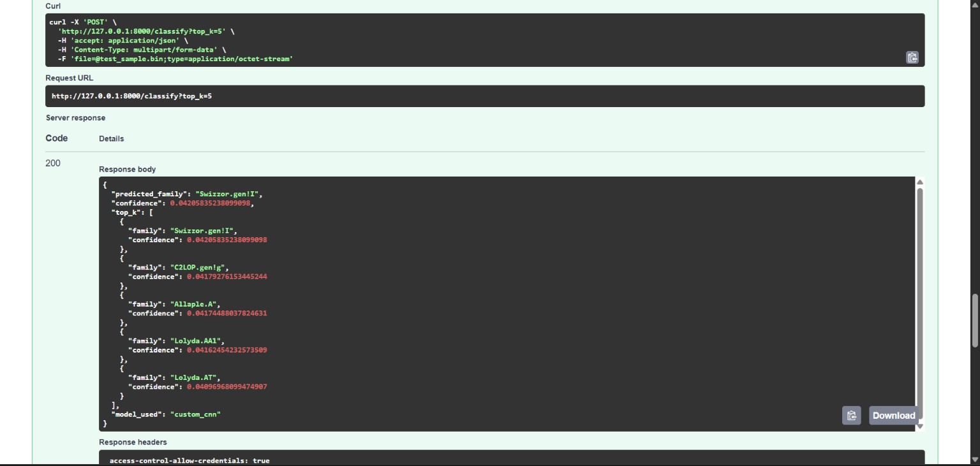The height and width of the screenshot is (466, 980).
Task: Select the Request URL text field
Action: 485,96
